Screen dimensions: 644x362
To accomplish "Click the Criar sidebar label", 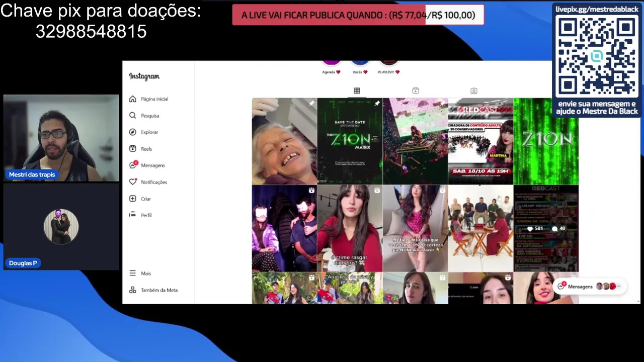I will point(146,199).
